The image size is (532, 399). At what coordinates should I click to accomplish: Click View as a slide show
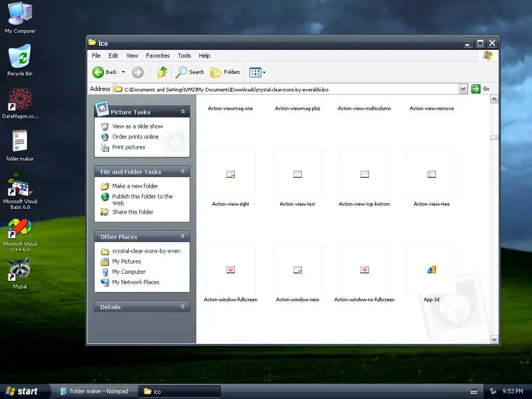(137, 126)
